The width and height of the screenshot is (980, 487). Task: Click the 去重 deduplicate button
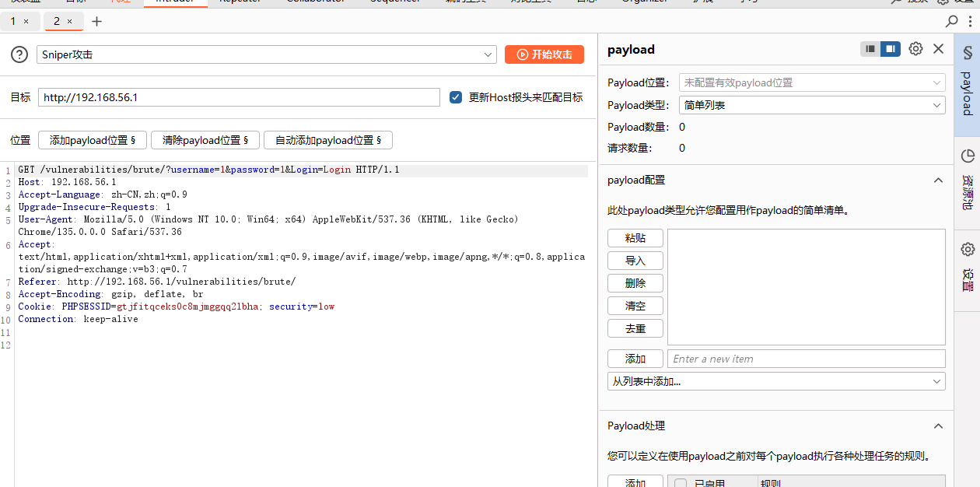(635, 328)
